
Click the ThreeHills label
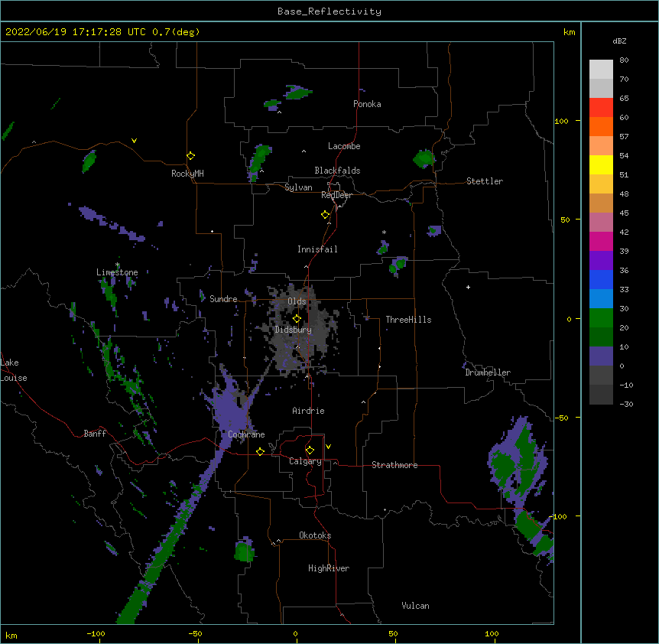408,320
